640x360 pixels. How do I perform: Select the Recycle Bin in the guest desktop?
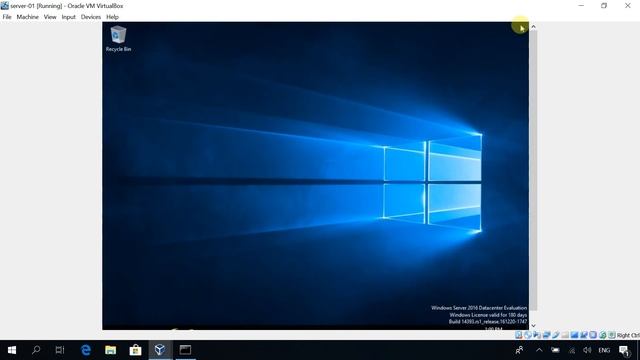click(x=118, y=39)
